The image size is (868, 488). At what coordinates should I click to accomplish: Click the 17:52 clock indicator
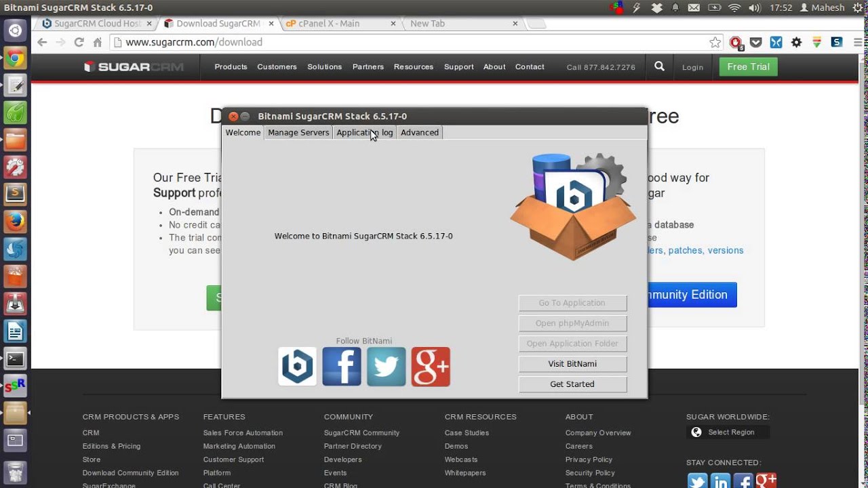[781, 7]
